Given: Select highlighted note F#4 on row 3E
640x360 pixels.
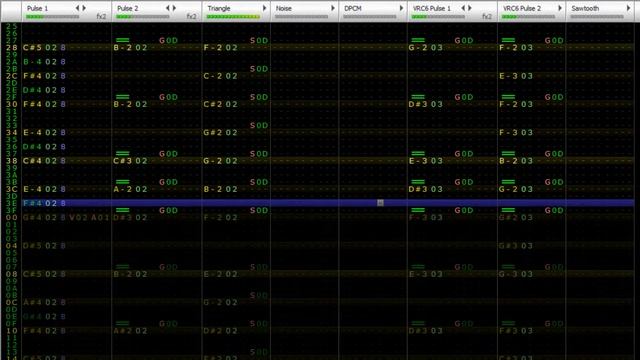Looking at the screenshot, I should click(32, 203).
